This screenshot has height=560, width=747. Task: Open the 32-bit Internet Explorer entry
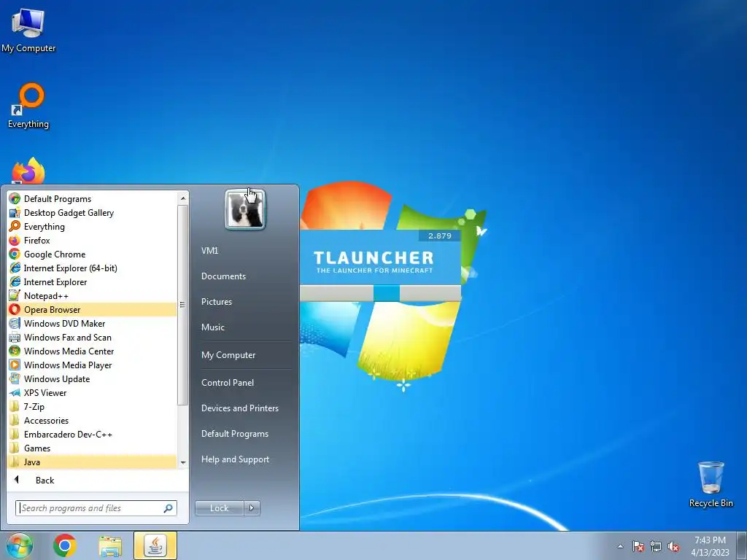tap(92, 281)
